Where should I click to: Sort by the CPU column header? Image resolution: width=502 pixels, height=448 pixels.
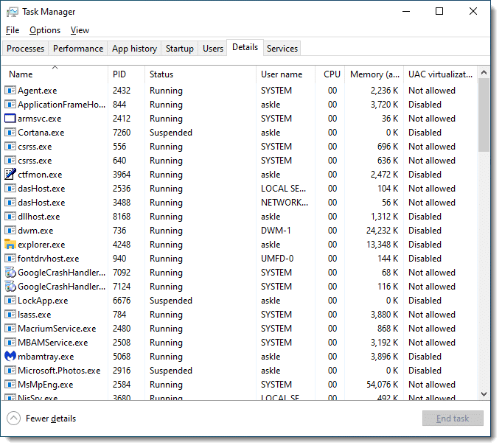[330, 74]
